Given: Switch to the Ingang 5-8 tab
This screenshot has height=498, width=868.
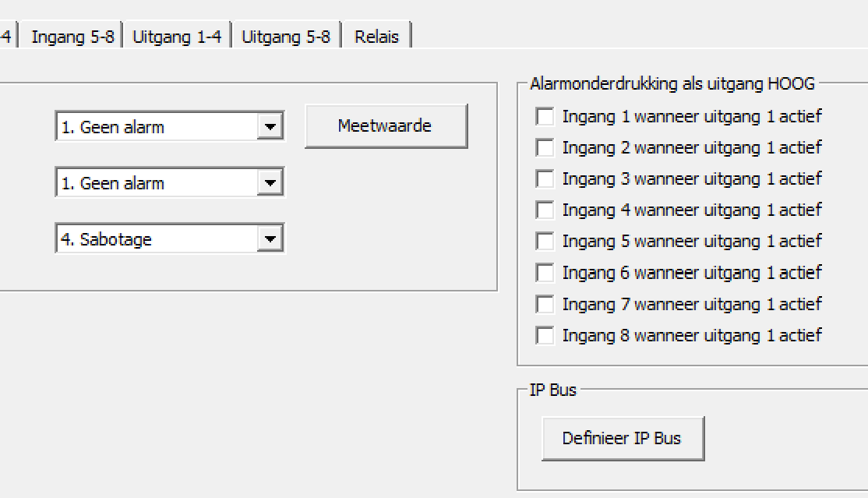Looking at the screenshot, I should pyautogui.click(x=72, y=37).
